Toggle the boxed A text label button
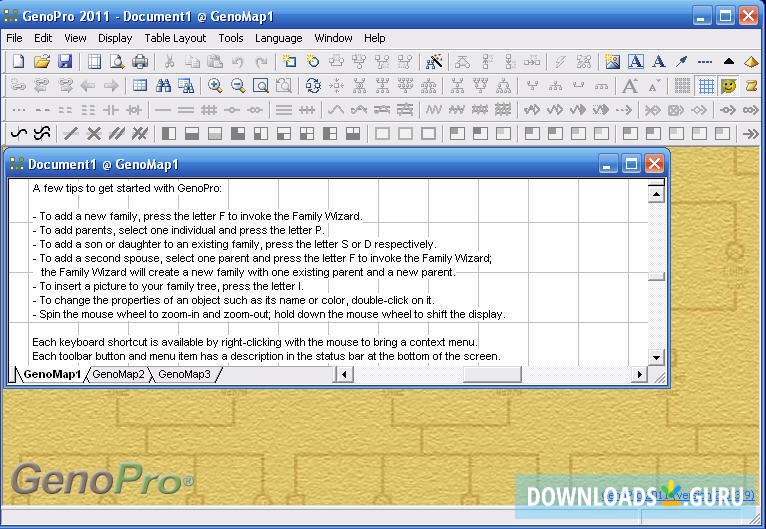Viewport: 766px width, 529px height. coord(635,62)
